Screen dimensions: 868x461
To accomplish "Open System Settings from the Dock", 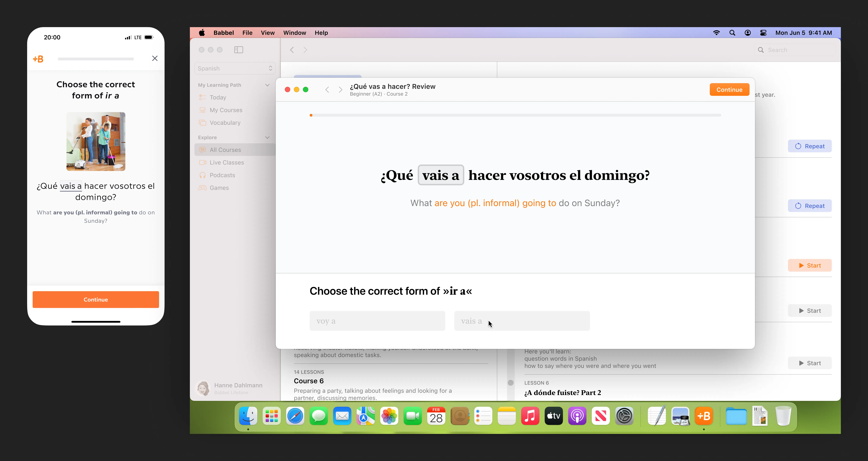I will click(624, 416).
